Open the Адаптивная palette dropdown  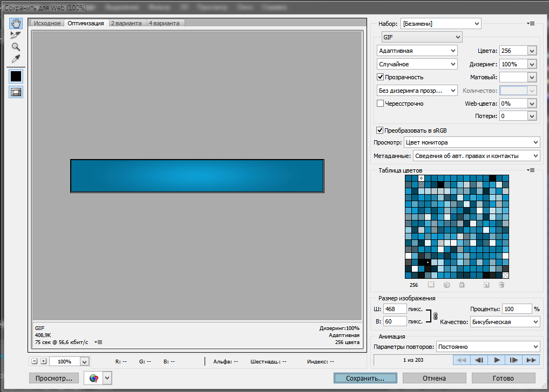[x=417, y=50]
